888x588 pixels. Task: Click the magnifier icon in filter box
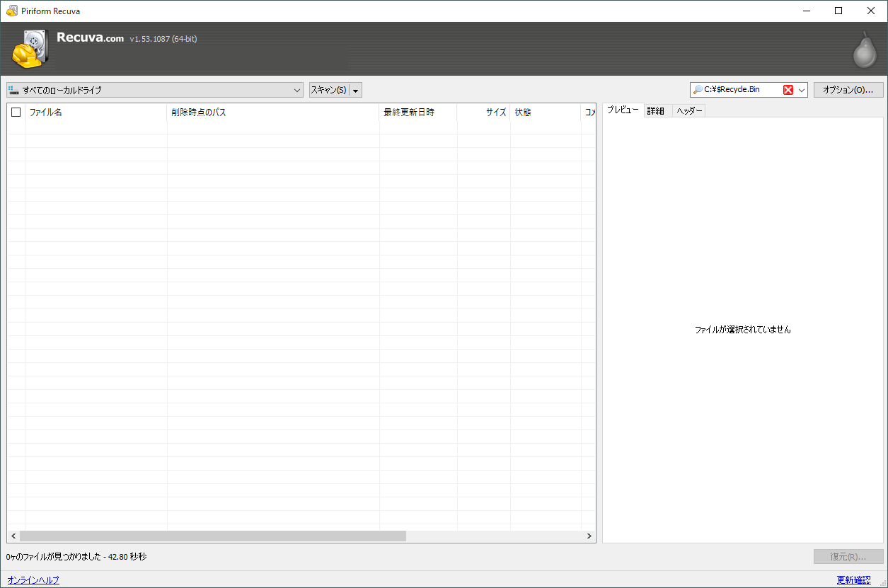tap(698, 90)
